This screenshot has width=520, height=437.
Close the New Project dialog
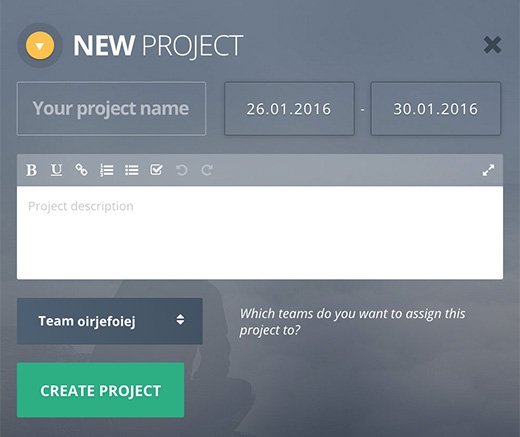492,45
